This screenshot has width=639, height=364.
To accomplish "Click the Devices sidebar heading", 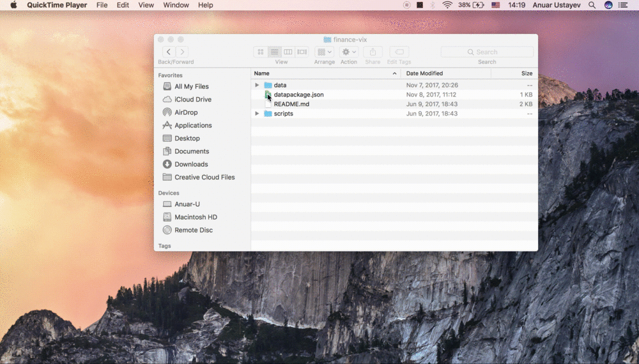I will (169, 193).
